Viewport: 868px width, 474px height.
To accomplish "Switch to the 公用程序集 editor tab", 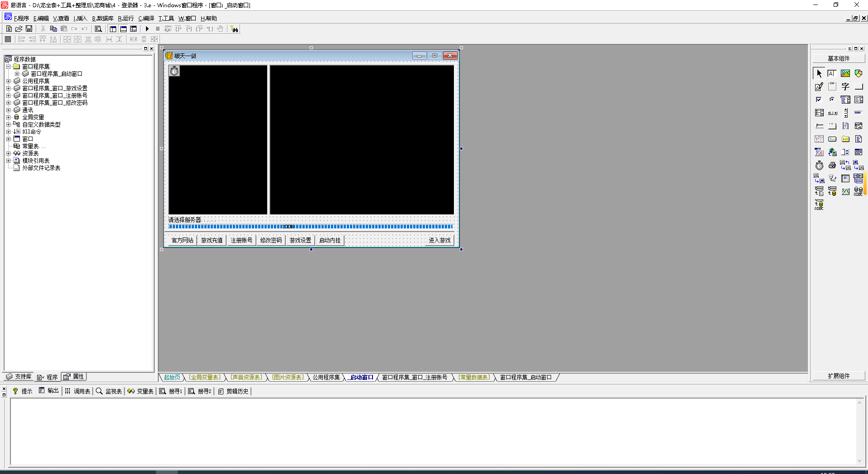I will [x=326, y=377].
